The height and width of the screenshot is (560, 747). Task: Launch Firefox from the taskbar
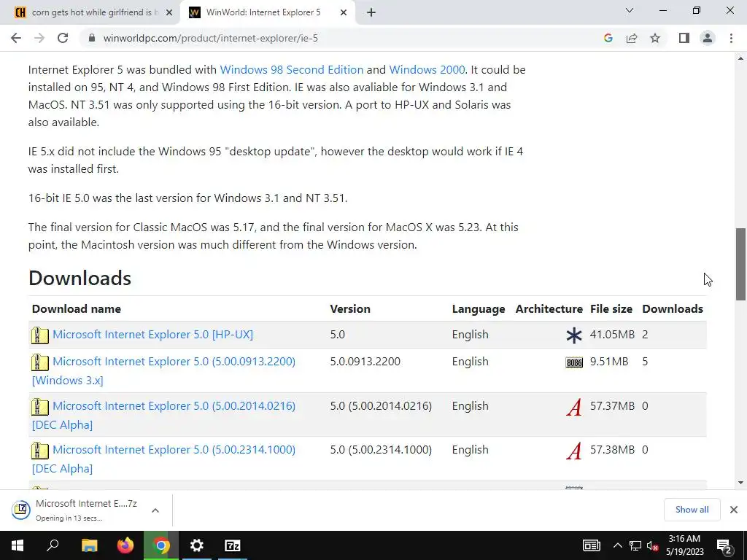pyautogui.click(x=125, y=545)
